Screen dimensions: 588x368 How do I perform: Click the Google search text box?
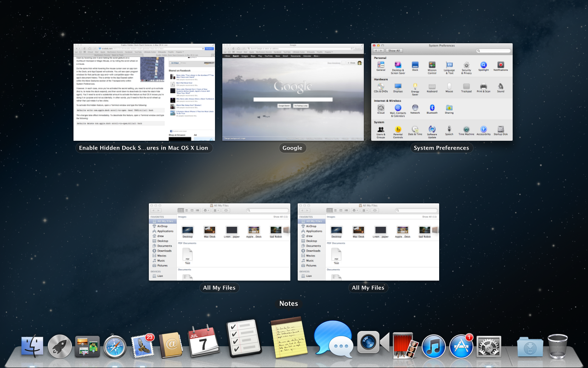click(293, 99)
